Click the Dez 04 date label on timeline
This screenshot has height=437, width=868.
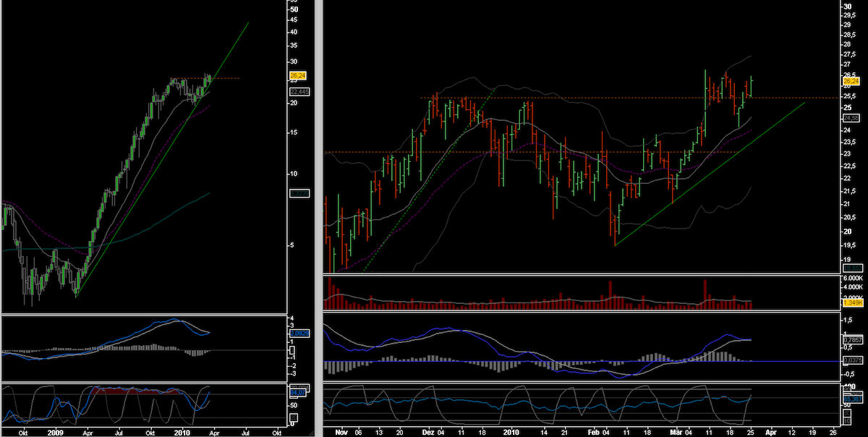433,430
